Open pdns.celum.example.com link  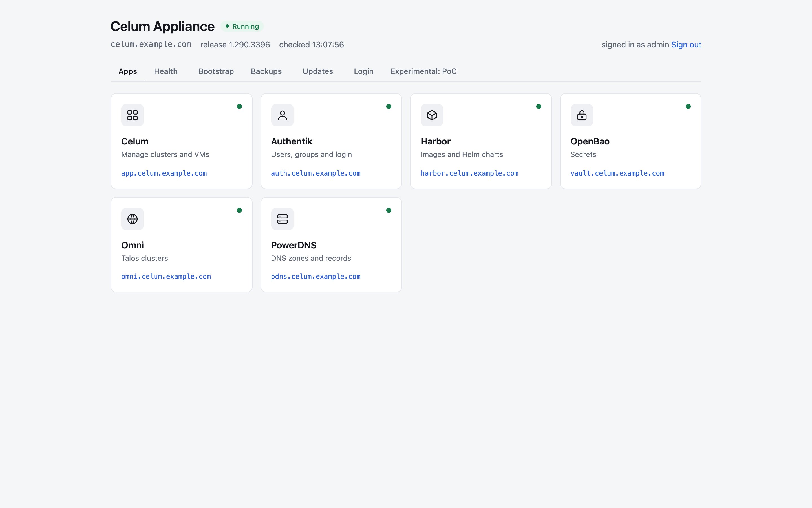316,277
